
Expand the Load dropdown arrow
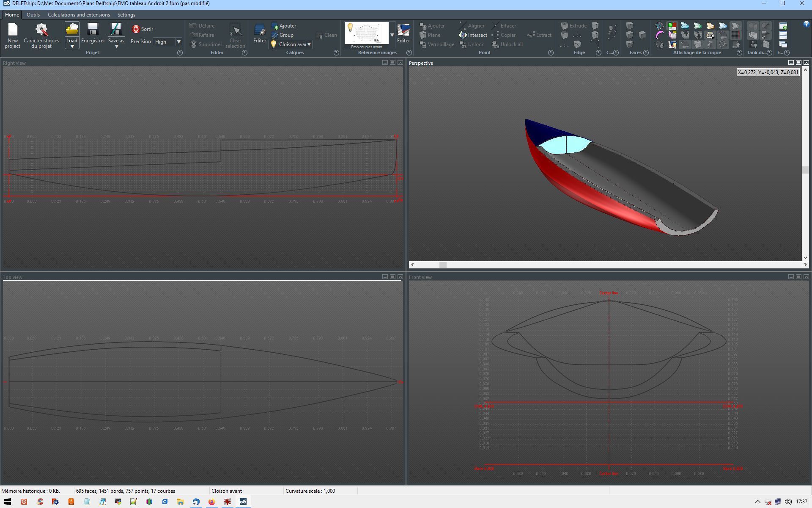(72, 47)
